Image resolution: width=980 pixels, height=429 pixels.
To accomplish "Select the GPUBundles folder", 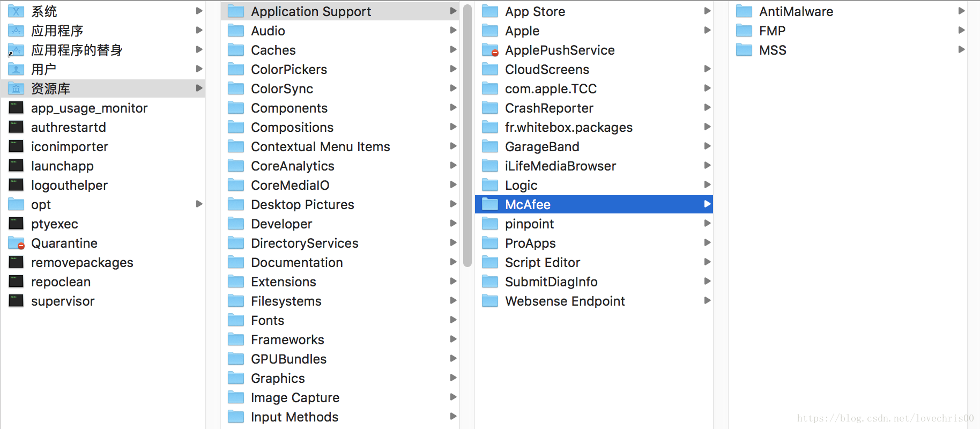I will tap(340, 359).
